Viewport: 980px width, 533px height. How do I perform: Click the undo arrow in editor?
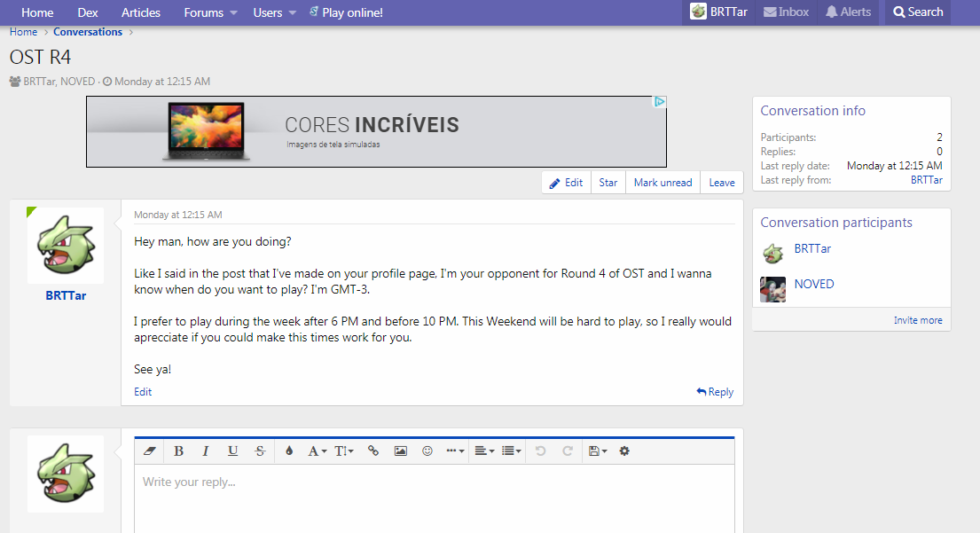[x=541, y=451]
